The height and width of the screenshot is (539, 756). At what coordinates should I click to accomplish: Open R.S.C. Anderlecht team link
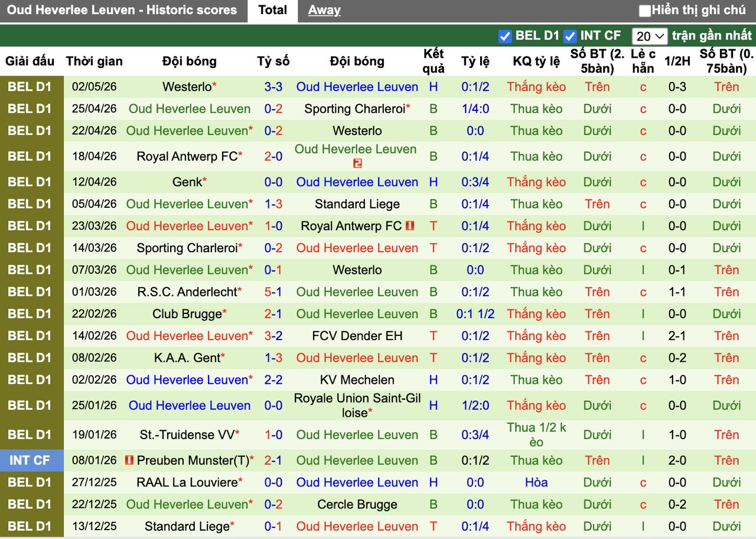click(x=187, y=292)
